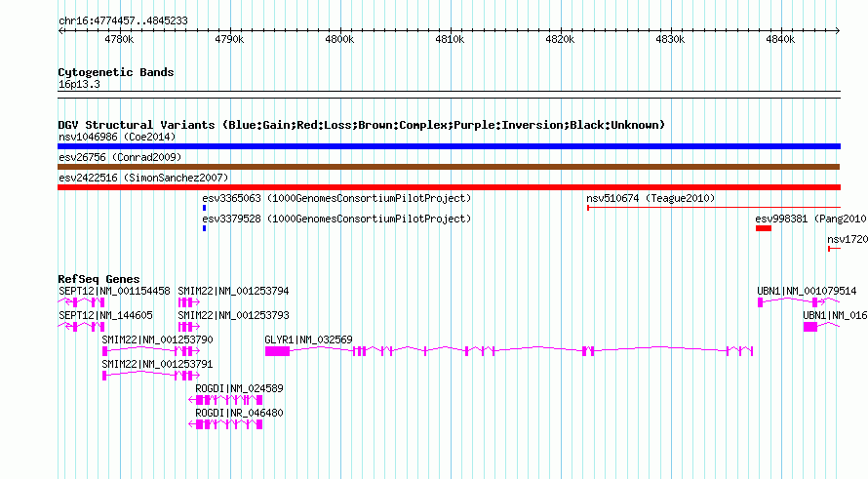Select the red esv2422516 loss variant bar
This screenshot has height=479, width=868.
tap(449, 187)
